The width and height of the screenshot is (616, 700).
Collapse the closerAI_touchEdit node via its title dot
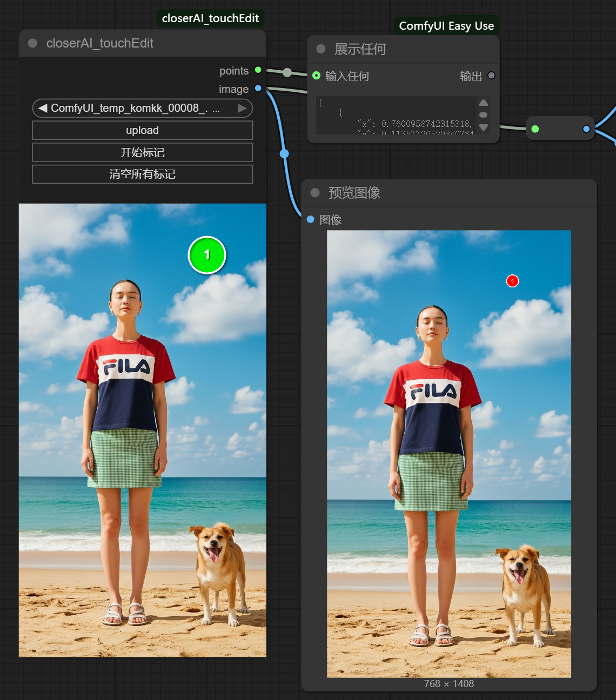click(x=32, y=43)
